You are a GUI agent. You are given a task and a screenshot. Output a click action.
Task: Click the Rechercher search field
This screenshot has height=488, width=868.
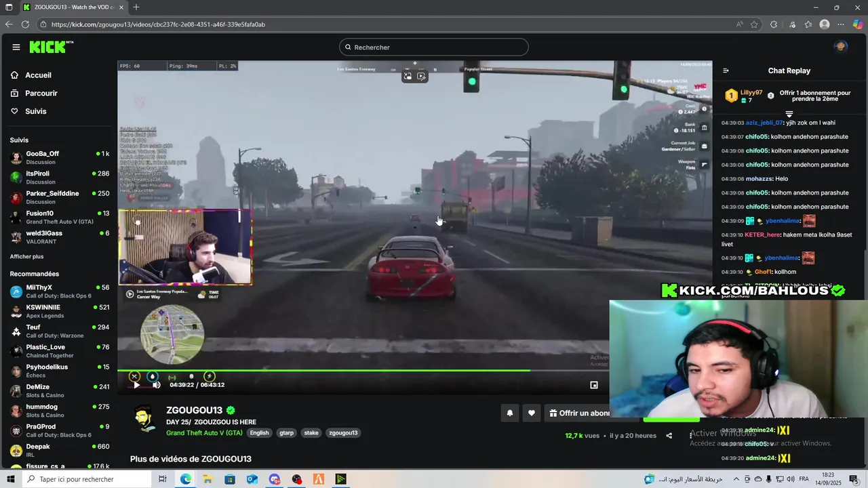click(x=434, y=47)
